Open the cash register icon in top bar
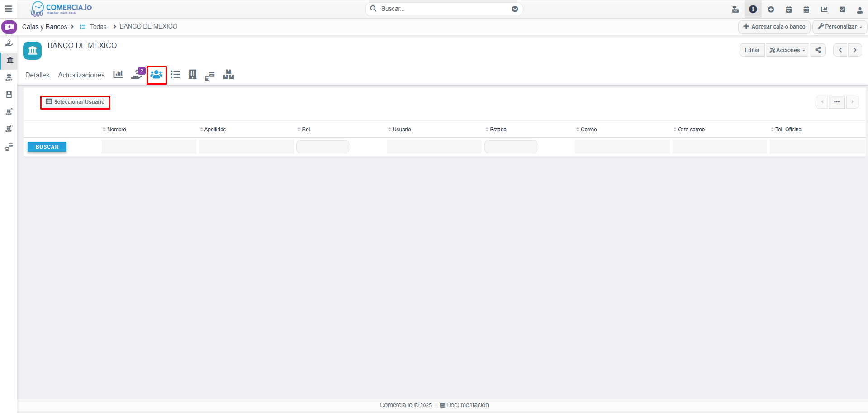 [735, 10]
